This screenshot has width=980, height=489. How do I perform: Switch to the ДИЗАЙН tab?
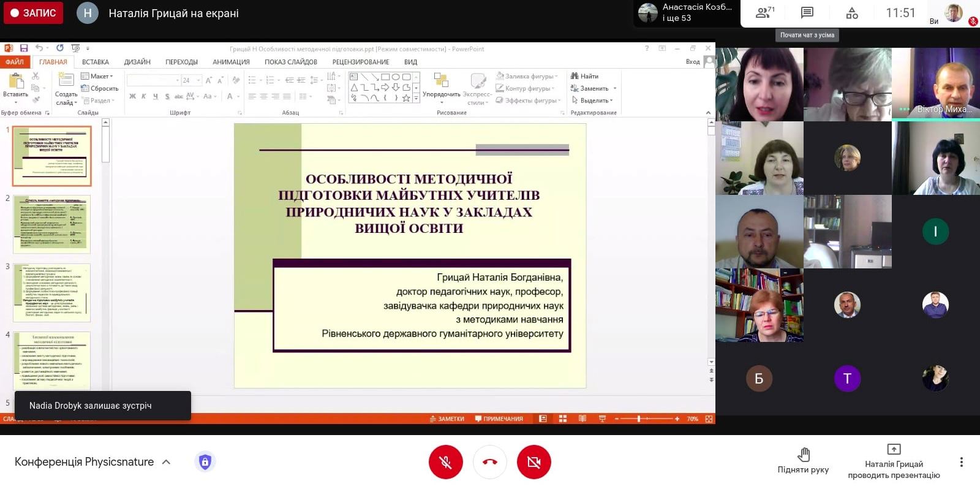click(137, 62)
